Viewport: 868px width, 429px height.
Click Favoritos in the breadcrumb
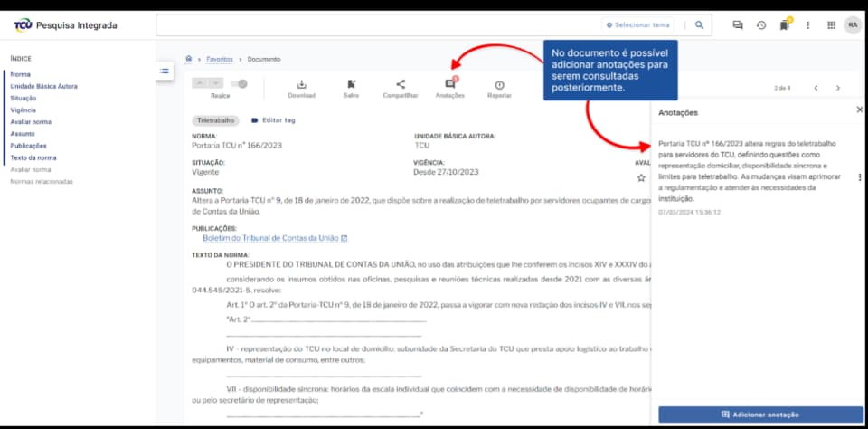click(x=218, y=59)
